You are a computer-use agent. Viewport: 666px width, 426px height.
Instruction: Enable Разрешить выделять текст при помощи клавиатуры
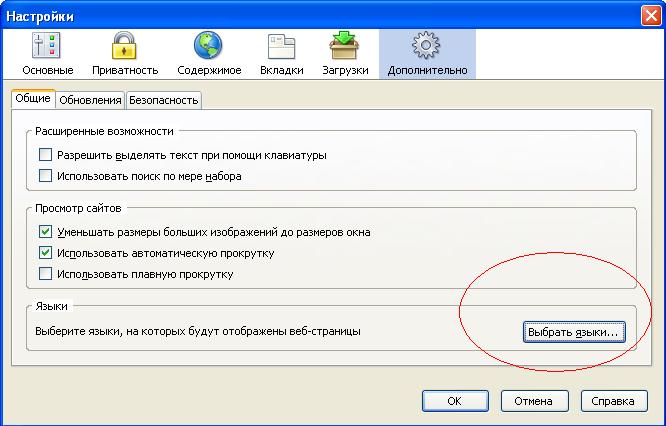(x=45, y=155)
